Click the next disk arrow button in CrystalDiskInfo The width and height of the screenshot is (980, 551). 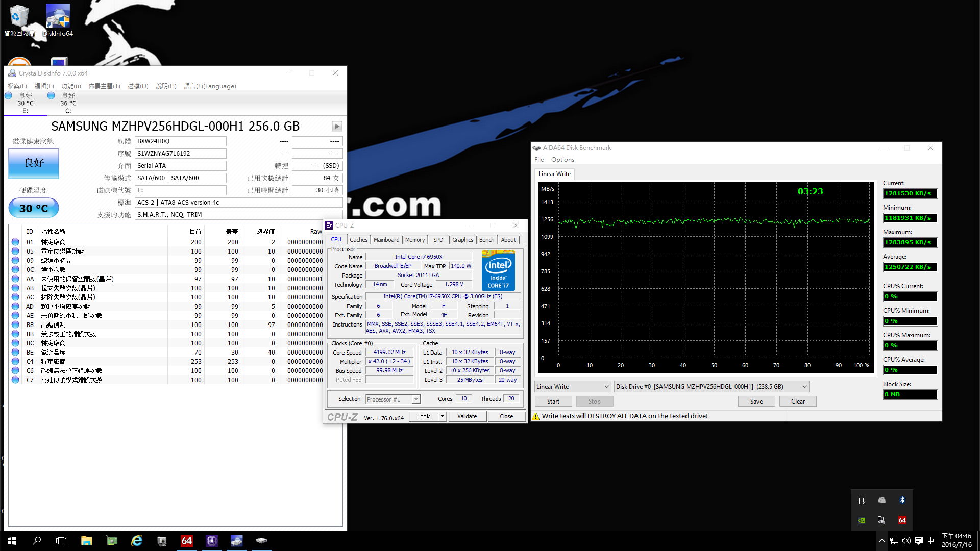[x=337, y=126]
